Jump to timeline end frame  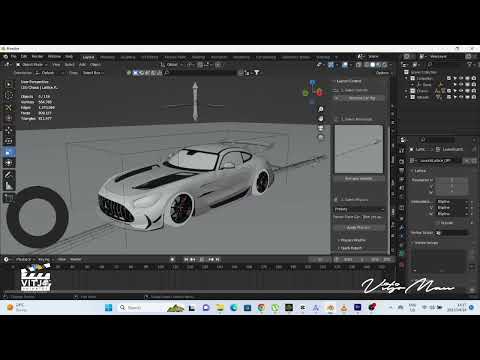tap(217, 259)
